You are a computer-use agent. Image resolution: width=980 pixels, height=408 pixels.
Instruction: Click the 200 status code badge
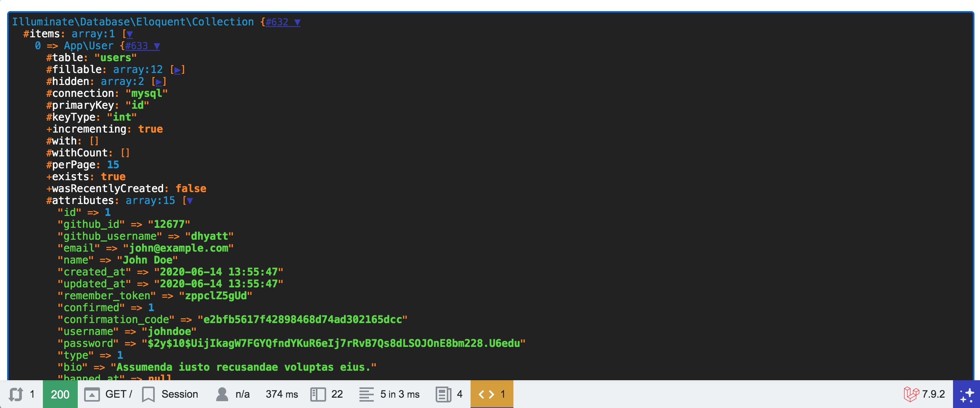[60, 394]
